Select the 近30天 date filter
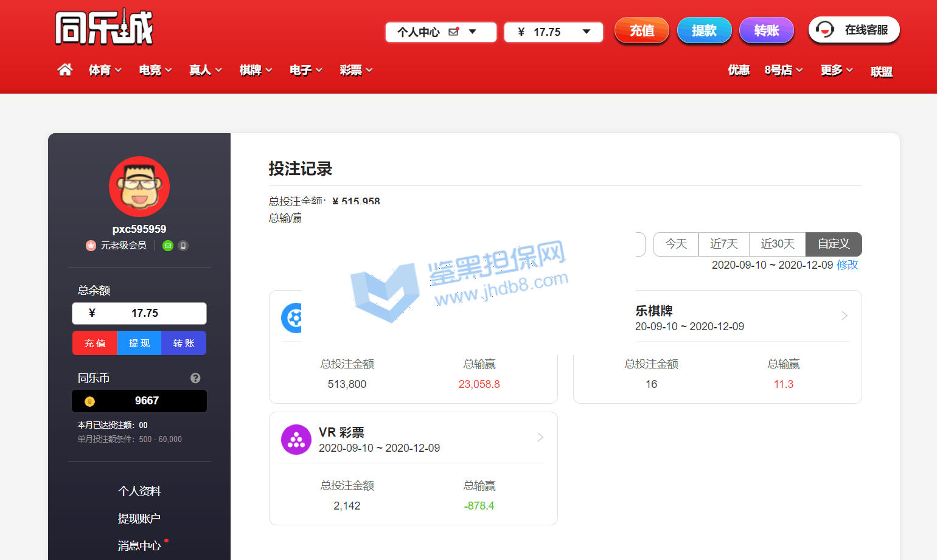Image resolution: width=937 pixels, height=560 pixels. coord(777,244)
